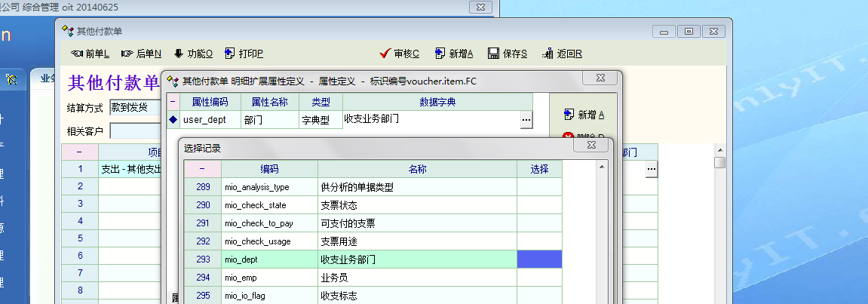Click the 返回R return icon

pos(548,54)
